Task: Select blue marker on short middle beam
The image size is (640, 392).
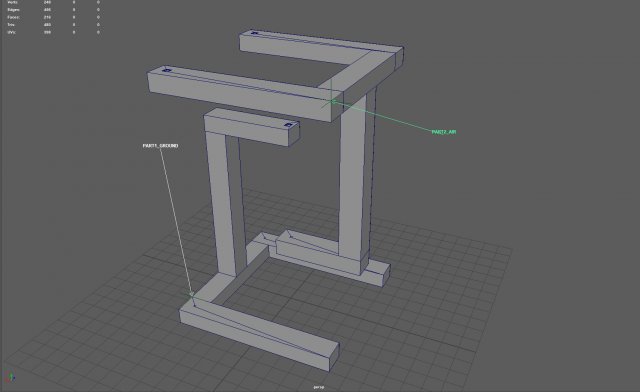Action: [288, 125]
